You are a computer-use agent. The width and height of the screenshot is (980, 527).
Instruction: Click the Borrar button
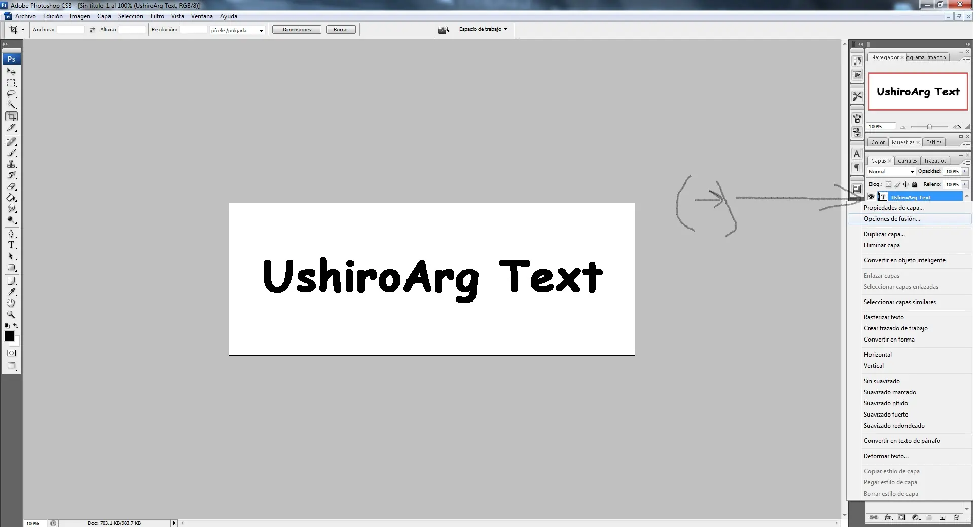click(341, 30)
